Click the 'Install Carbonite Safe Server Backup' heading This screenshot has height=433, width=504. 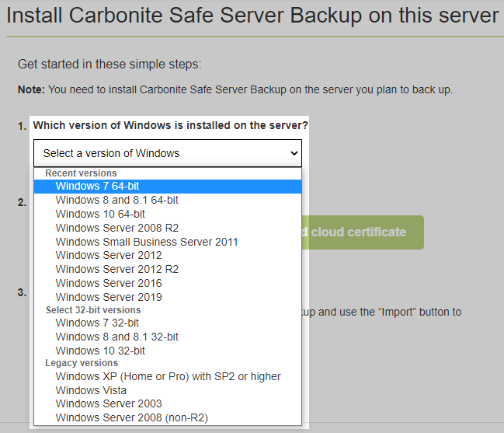252,16
